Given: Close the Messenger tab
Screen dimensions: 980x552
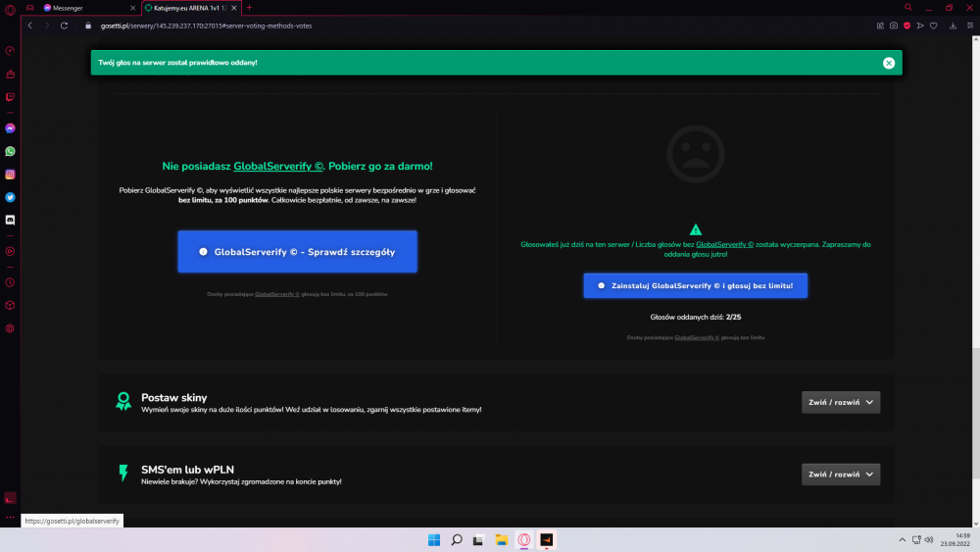Looking at the screenshot, I should (x=132, y=8).
